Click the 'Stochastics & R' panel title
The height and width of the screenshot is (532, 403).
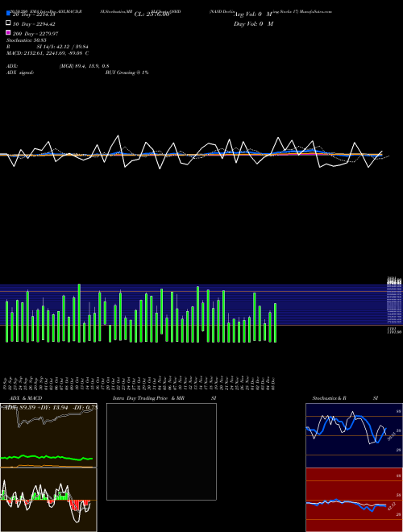(x=329, y=398)
